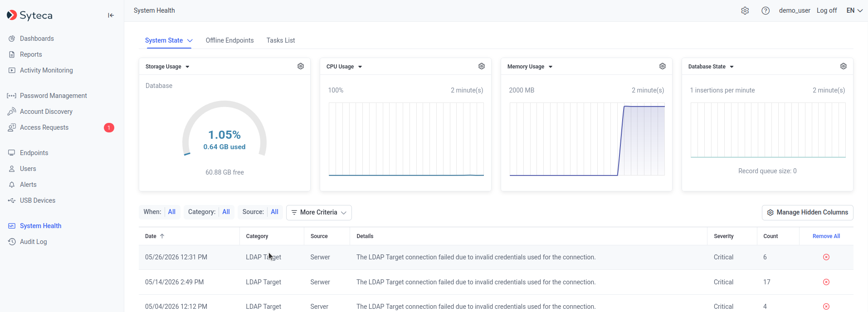868x312 pixels.
Task: Open Storage Usage widget settings gear
Action: 301,66
